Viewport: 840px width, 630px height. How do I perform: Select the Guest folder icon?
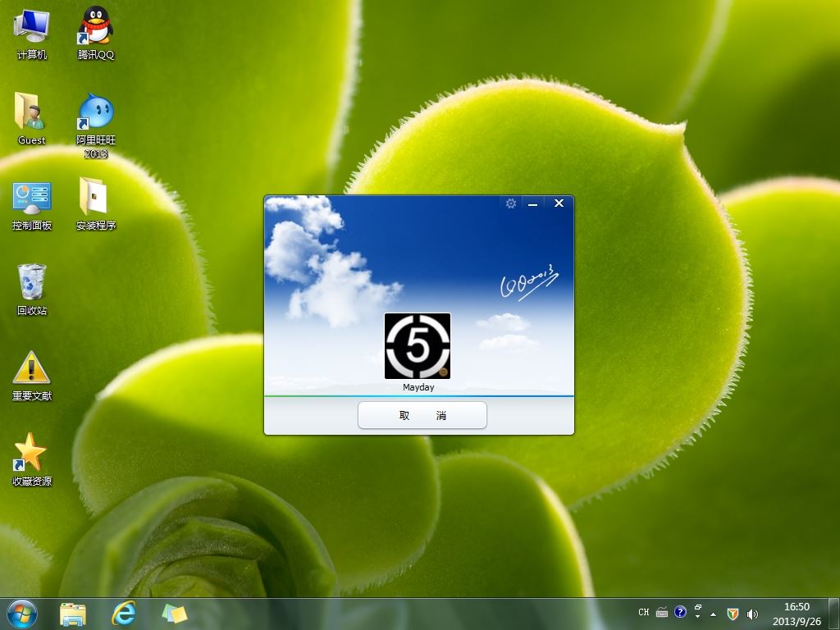pyautogui.click(x=32, y=118)
